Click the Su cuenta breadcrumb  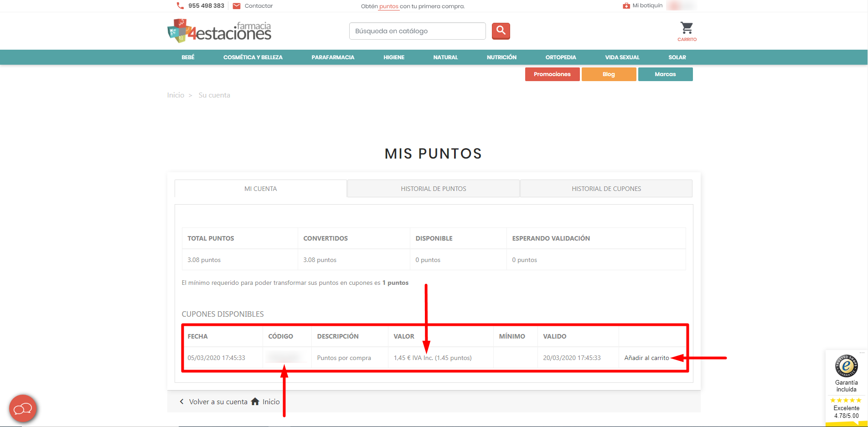point(214,95)
